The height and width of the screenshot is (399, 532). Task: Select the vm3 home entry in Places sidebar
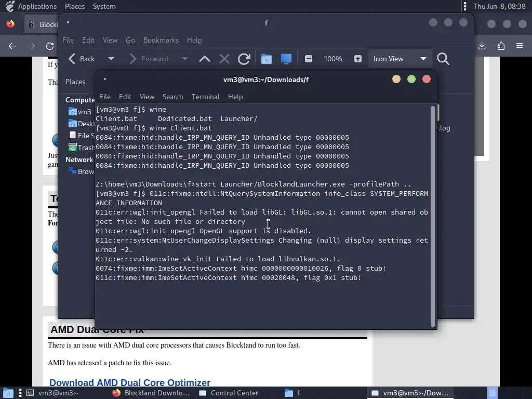pyautogui.click(x=80, y=112)
